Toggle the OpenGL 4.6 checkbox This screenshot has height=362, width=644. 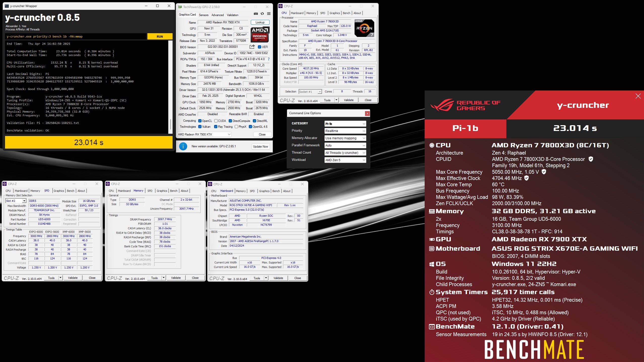(x=250, y=127)
